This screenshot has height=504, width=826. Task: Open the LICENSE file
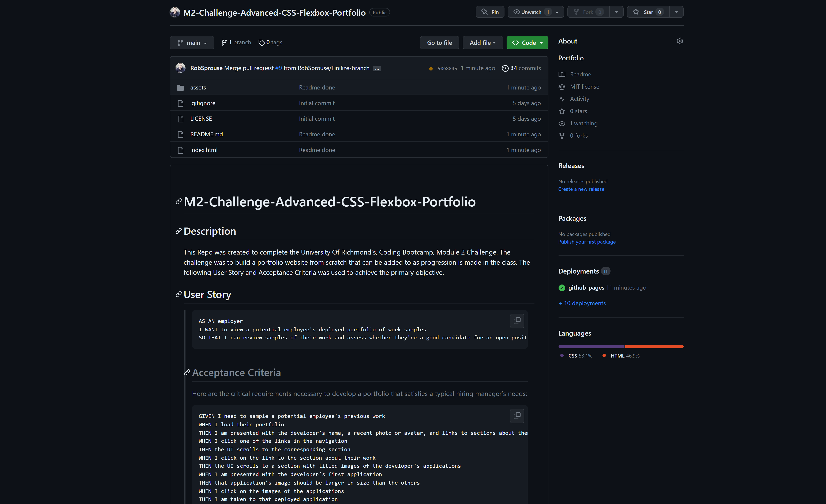tap(201, 119)
